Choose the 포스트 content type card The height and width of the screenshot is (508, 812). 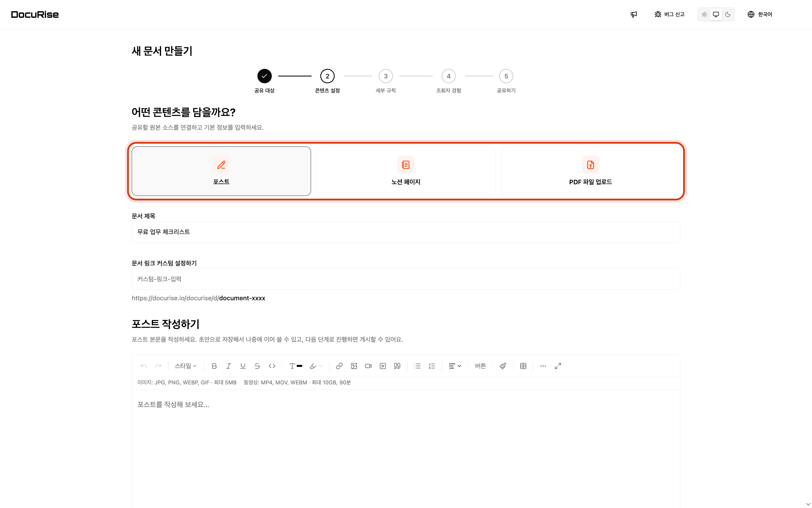point(221,171)
